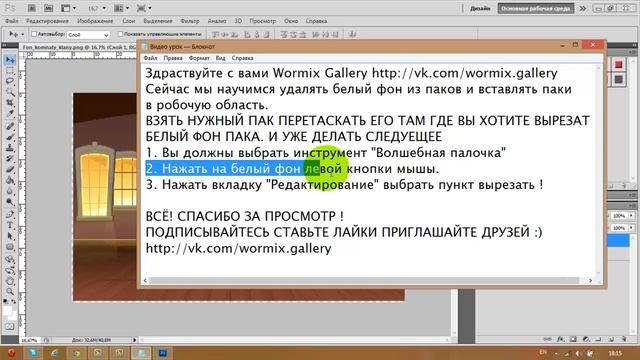Screen dimensions: 640x360
Task: Open Photoshop's Слои menu
Action: click(129, 21)
